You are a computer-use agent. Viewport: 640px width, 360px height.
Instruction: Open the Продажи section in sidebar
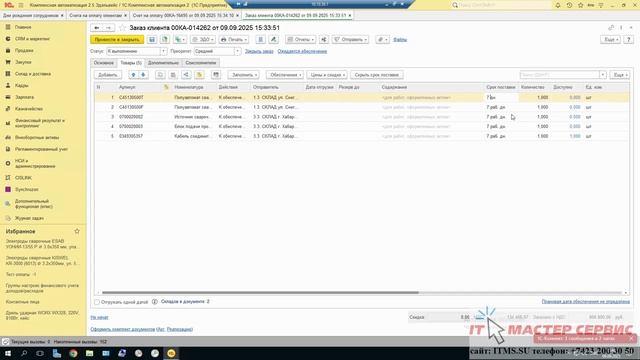pyautogui.click(x=24, y=51)
